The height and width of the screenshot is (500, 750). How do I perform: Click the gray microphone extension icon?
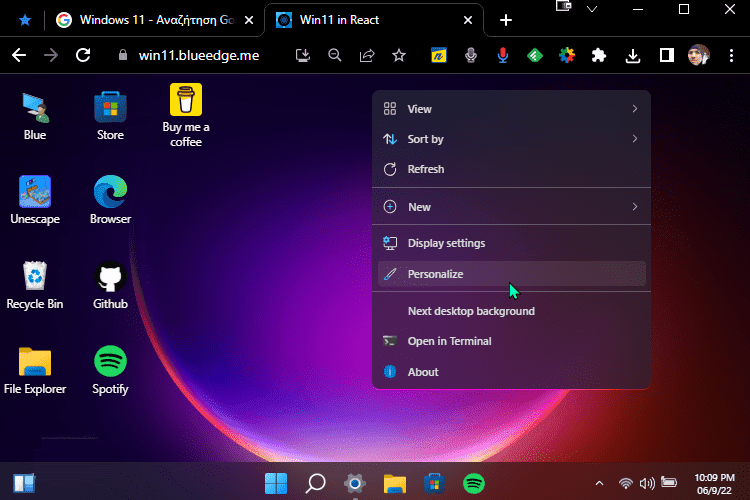(x=471, y=56)
